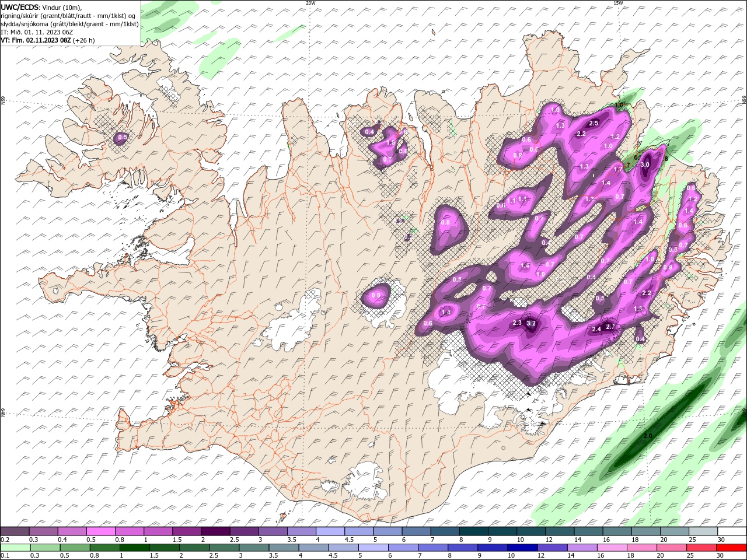Viewport: 747px width, 560px height.
Task: Select the darkest purple 2 swatch in snow legend
Action: [x=215, y=531]
